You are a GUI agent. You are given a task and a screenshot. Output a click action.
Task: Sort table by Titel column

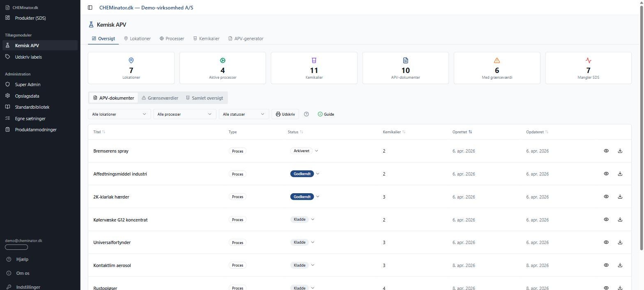(x=99, y=132)
